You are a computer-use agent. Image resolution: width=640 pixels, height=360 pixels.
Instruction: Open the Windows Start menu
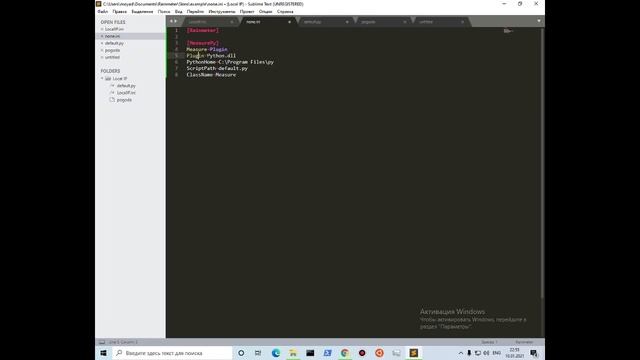[103, 353]
